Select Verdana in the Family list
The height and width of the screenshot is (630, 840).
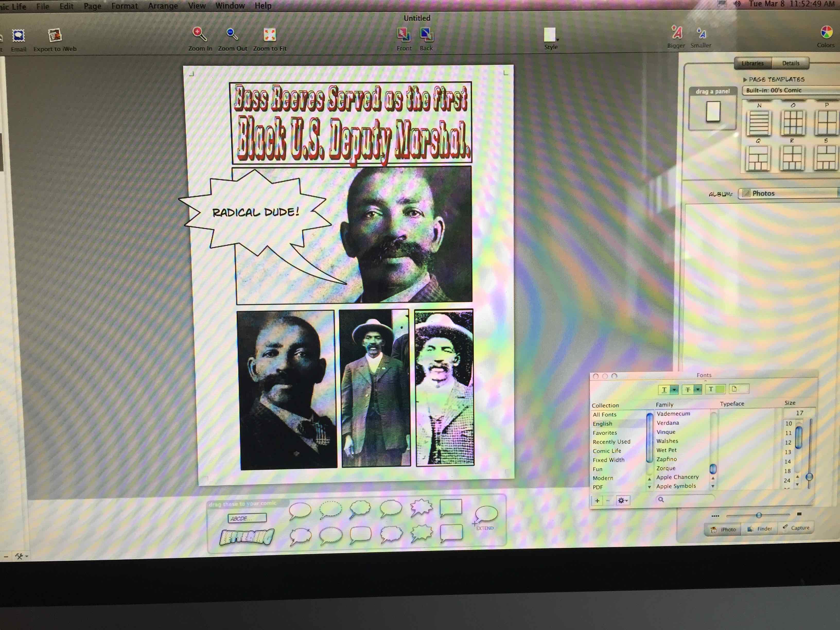point(668,423)
